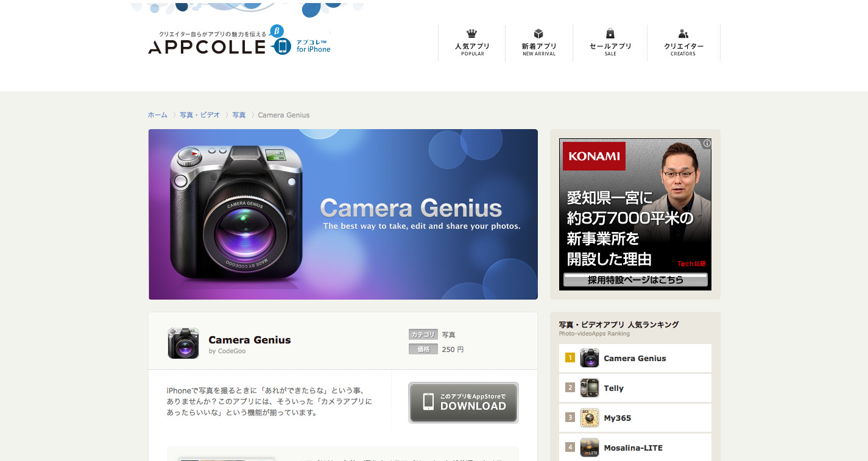Click the Mosalina-LITE app thumbnail

tap(588, 448)
